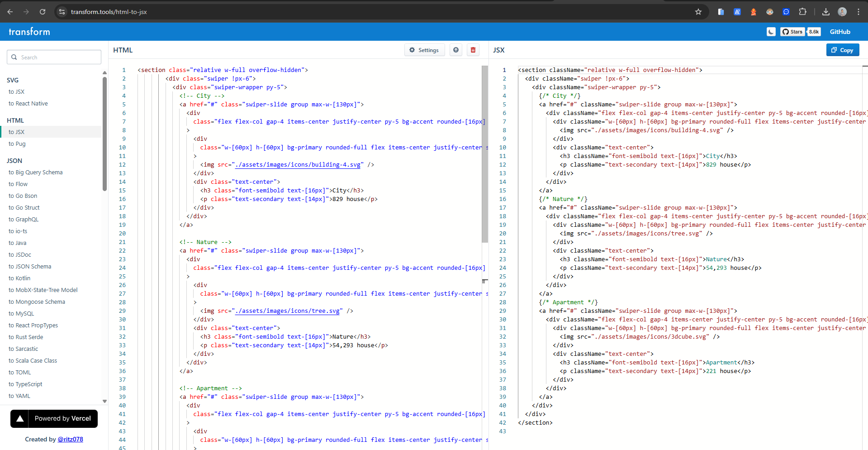Focus the sidebar Search field

coord(54,57)
